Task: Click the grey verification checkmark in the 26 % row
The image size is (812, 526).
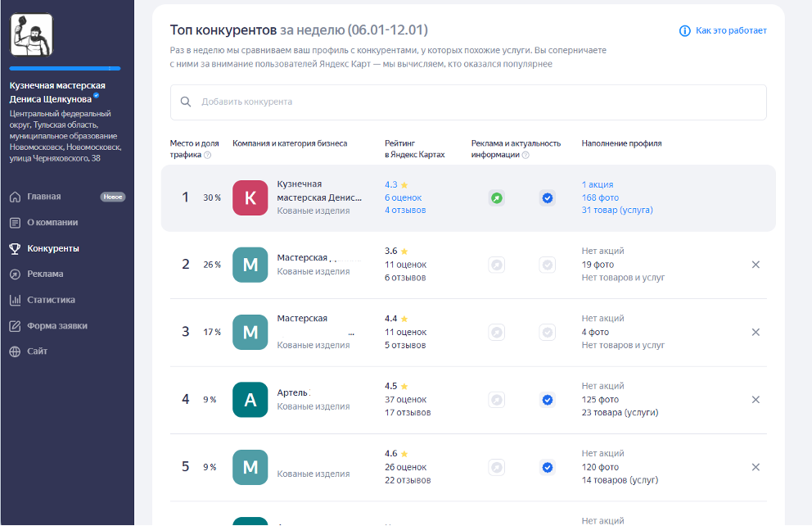Action: click(x=548, y=265)
